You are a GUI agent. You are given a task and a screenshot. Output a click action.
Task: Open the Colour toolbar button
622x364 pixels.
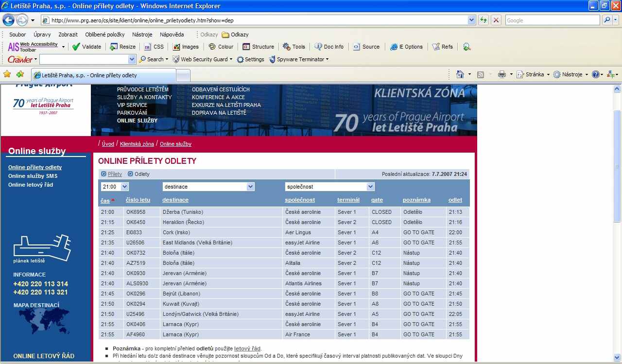tap(221, 47)
